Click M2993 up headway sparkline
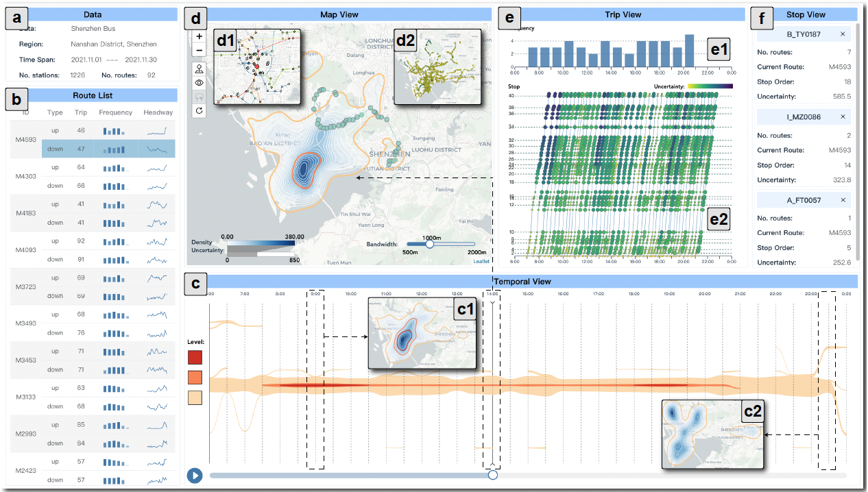This screenshot has height=492, width=868. point(157,425)
